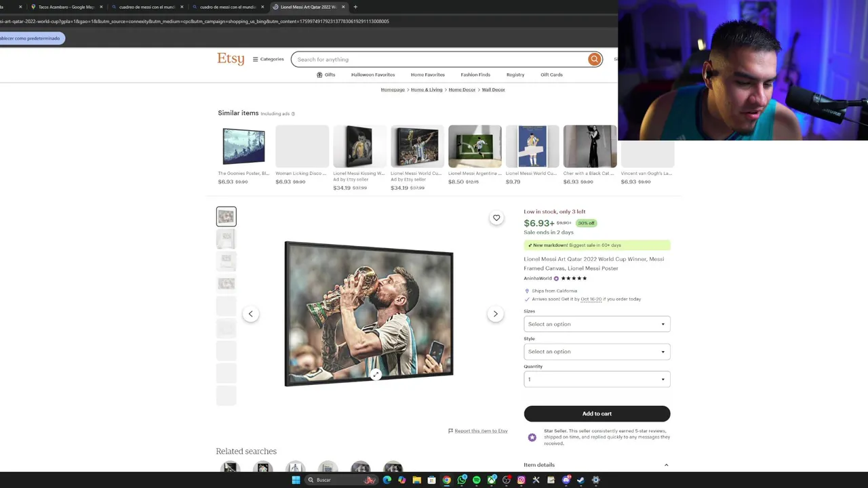Image resolution: width=868 pixels, height=488 pixels.
Task: Switch to cuadreo de messi search tab
Action: tap(147, 7)
